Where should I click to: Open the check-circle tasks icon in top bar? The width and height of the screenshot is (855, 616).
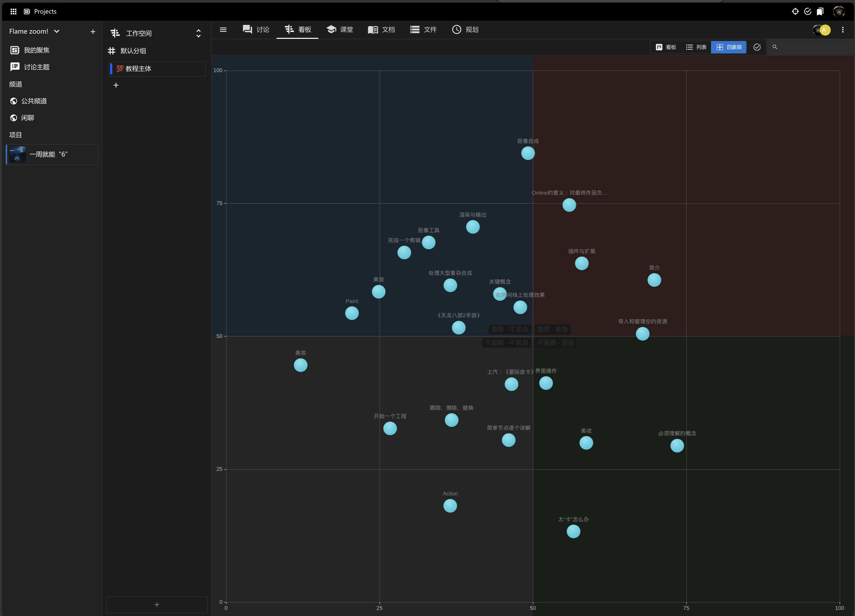807,11
